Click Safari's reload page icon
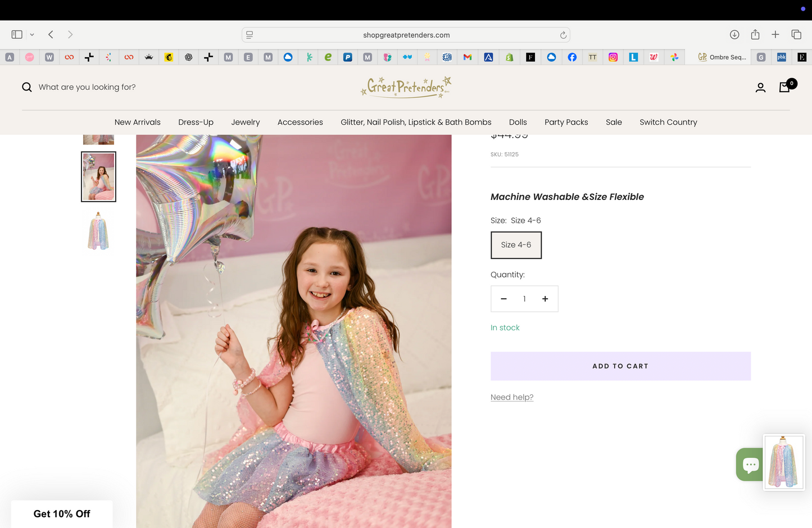Viewport: 812px width, 528px height. click(x=563, y=35)
